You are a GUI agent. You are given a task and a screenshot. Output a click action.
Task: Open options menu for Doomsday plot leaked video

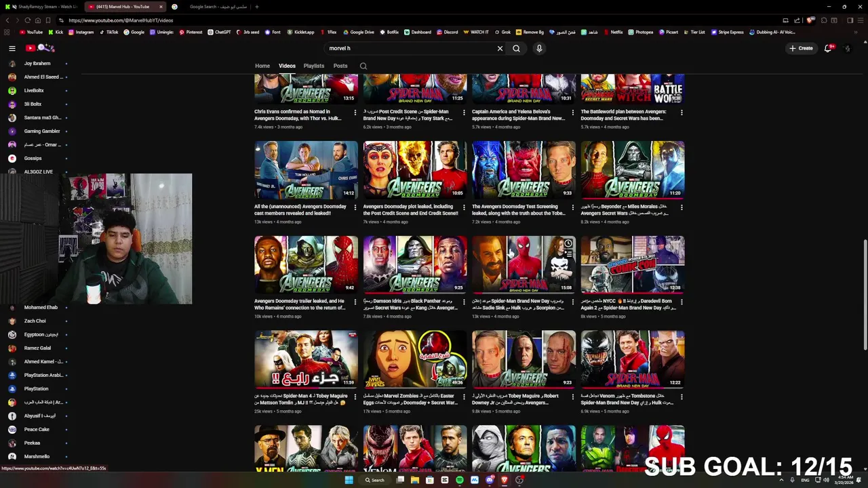[x=464, y=207]
